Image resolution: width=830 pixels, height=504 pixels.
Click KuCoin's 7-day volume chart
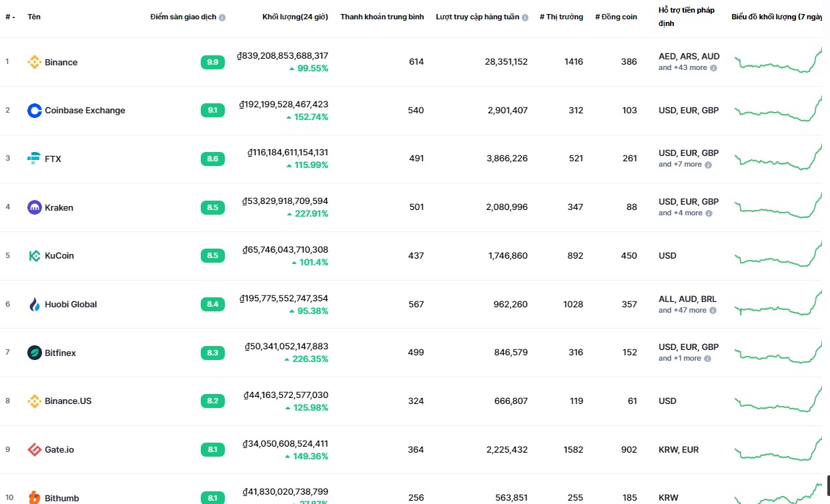tap(778, 254)
